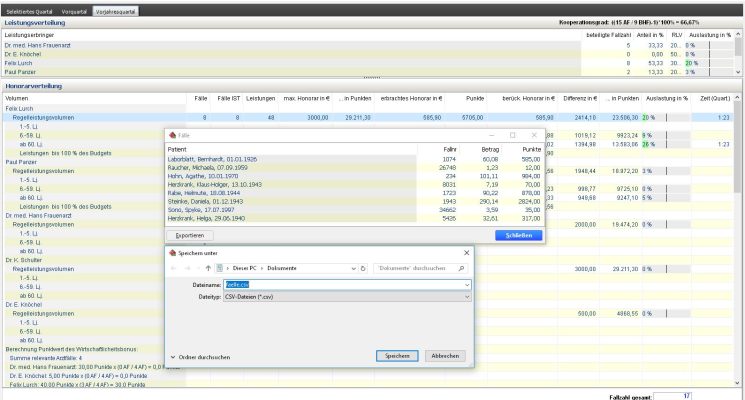Open the address bar previous locations dropdown
745x400 pixels.
[353, 268]
